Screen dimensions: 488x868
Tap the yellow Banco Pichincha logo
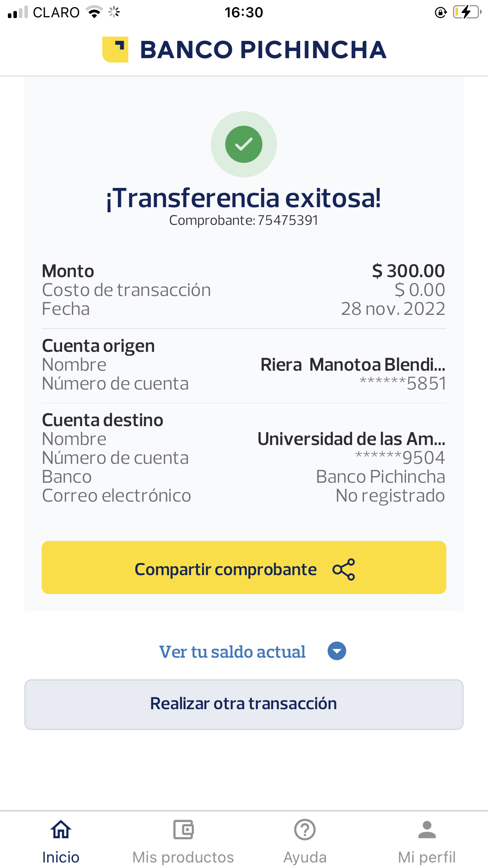tap(115, 50)
